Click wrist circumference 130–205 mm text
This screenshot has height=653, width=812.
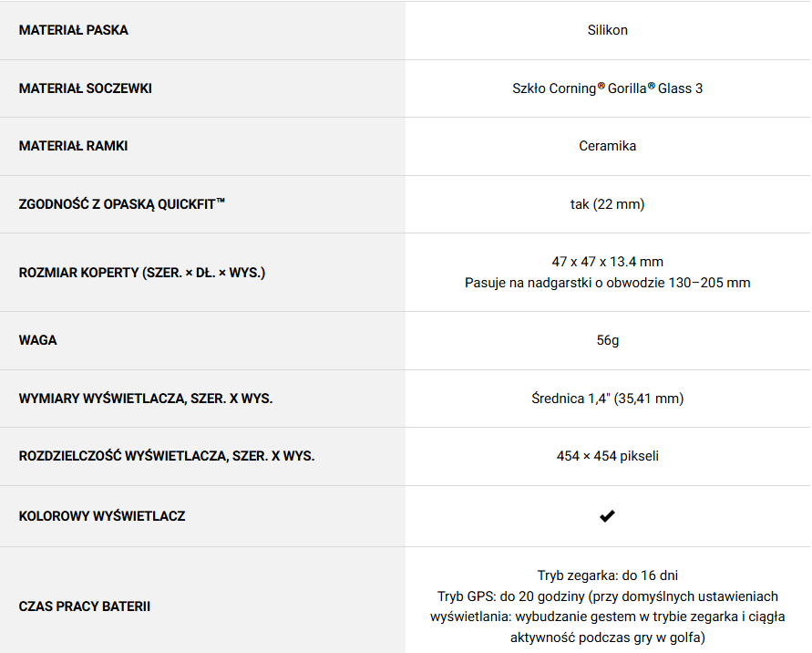[608, 283]
